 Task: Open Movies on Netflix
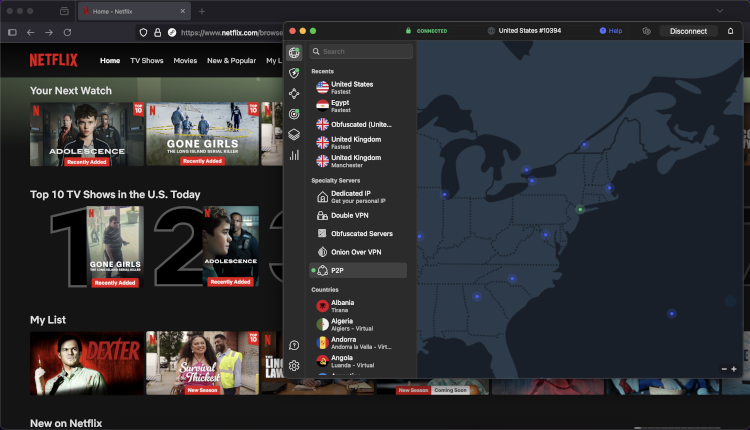point(185,61)
